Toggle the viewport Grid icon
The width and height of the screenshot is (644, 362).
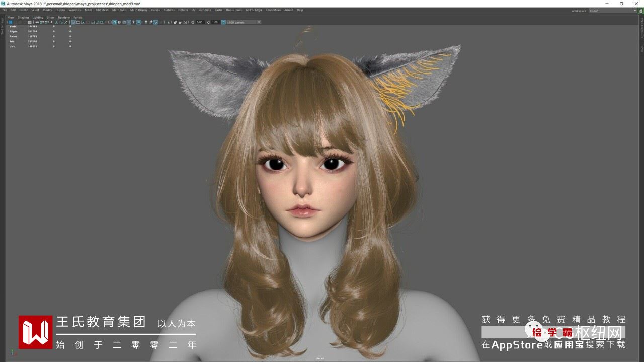pos(73,22)
